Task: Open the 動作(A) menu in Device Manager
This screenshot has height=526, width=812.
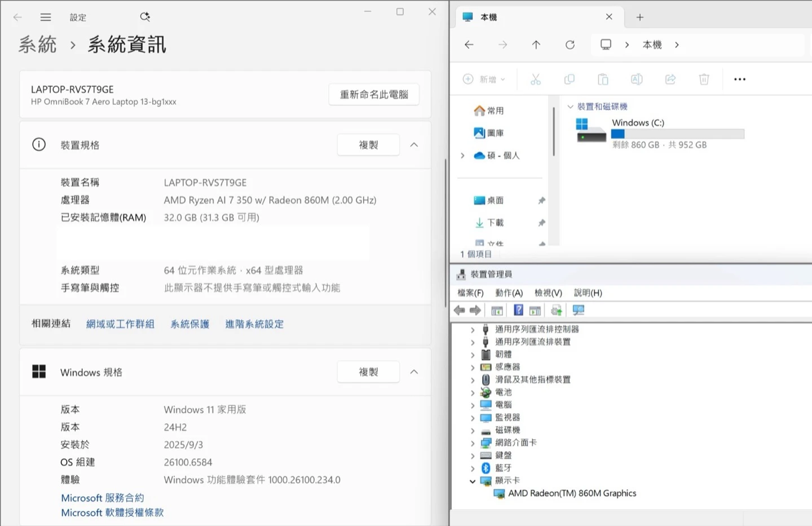Action: (509, 293)
